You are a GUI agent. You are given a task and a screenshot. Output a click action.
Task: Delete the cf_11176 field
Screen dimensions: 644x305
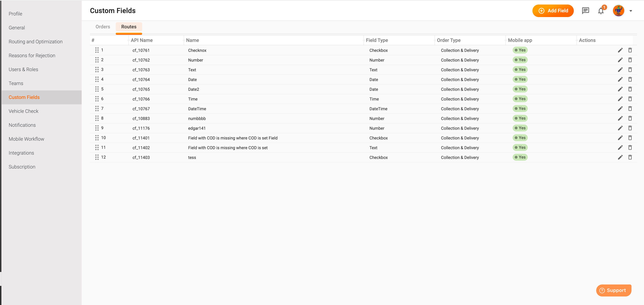(x=630, y=128)
